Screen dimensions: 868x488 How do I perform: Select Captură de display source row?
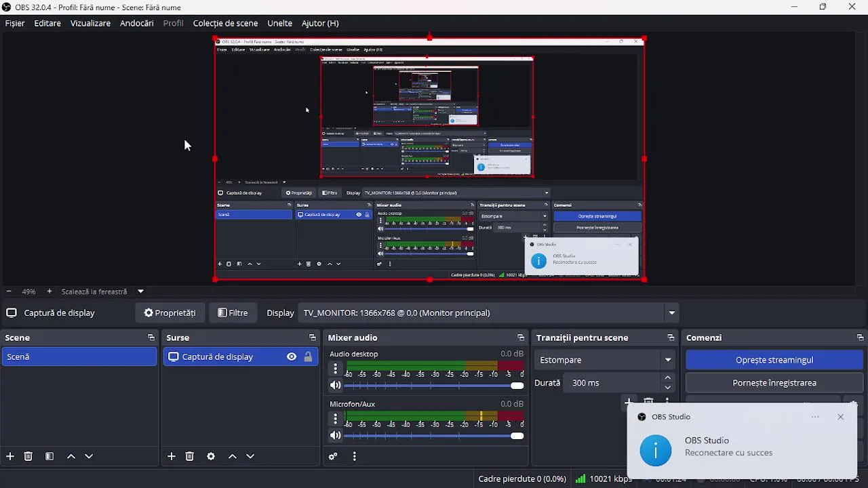point(240,357)
